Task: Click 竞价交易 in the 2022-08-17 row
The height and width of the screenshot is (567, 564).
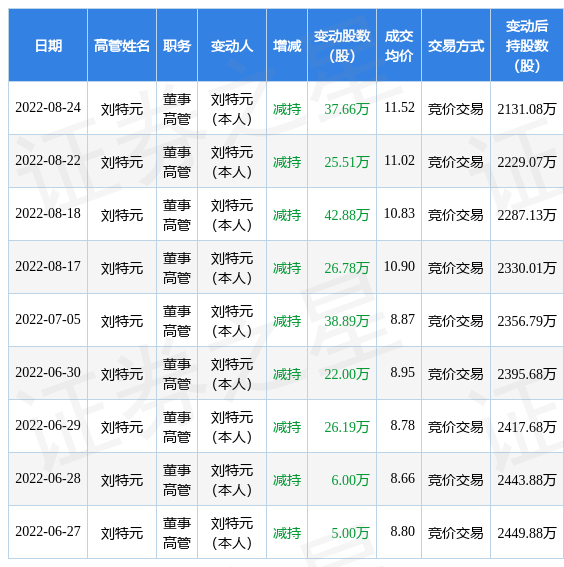Action: [456, 268]
